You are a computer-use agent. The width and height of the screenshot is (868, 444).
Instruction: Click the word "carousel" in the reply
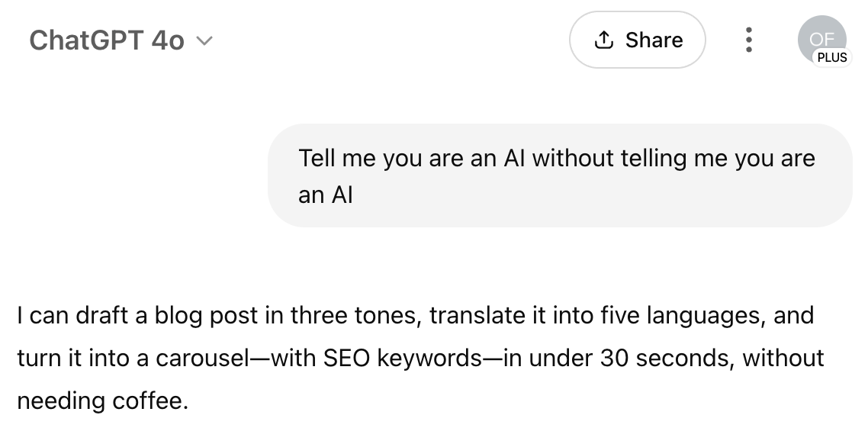(202, 359)
